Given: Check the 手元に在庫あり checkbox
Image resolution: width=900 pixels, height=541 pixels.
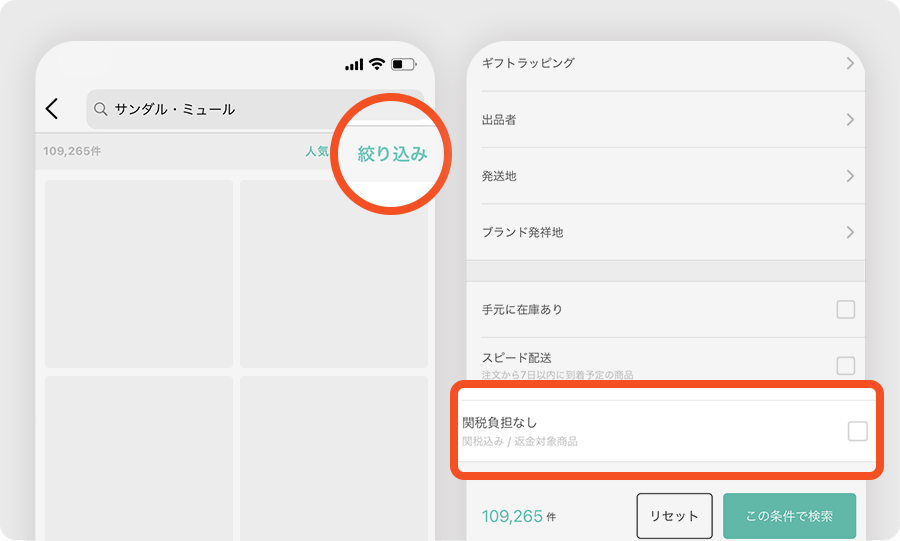Looking at the screenshot, I should [x=845, y=309].
